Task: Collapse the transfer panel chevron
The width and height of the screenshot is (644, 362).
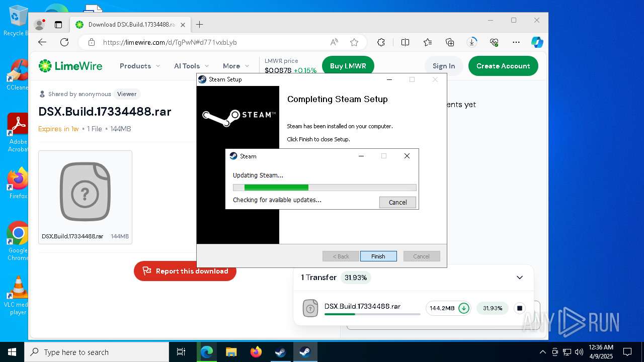Action: (520, 278)
